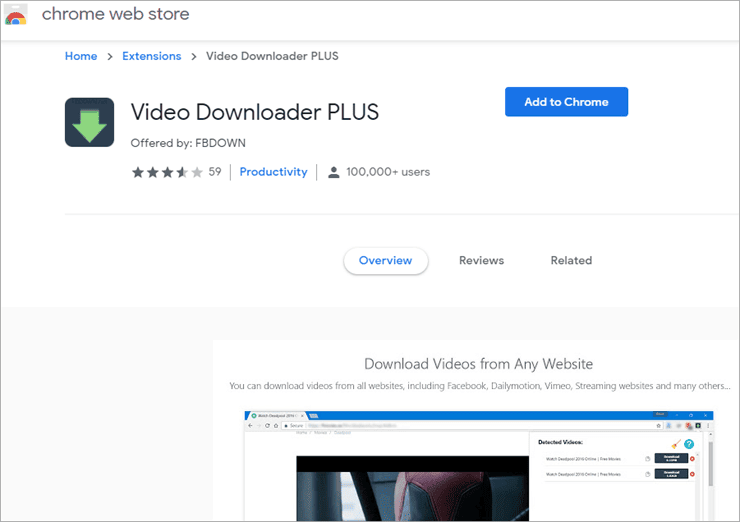The width and height of the screenshot is (740, 522).
Task: Switch to the Related tab
Action: click(571, 261)
